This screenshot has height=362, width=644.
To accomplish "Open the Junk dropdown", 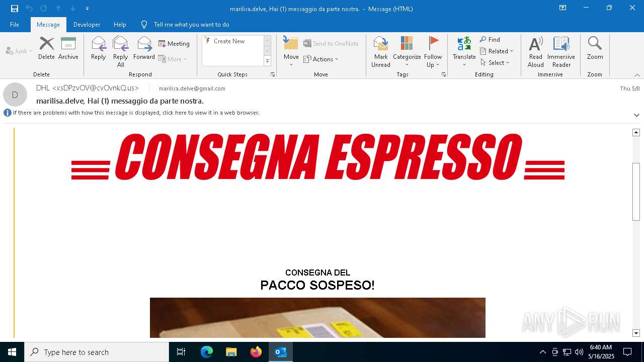I will (x=19, y=51).
